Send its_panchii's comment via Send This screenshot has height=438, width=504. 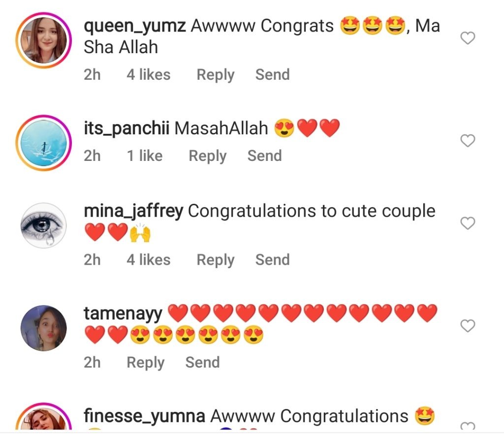(264, 156)
